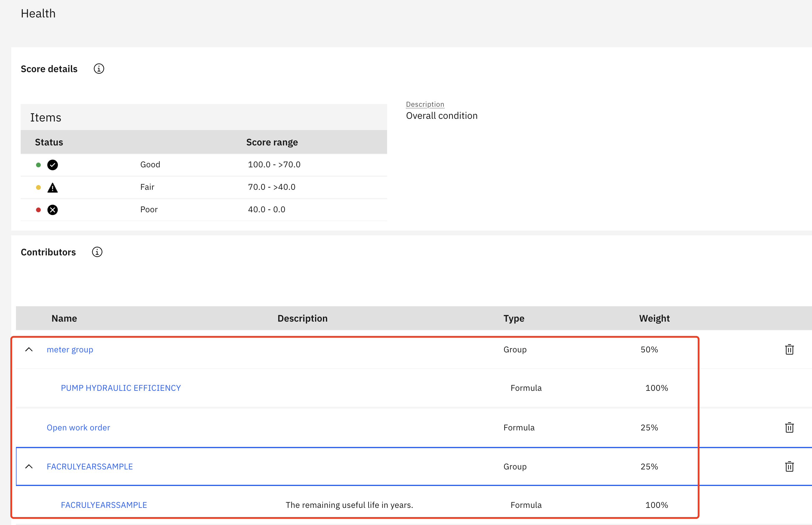Open the Open work order link
This screenshot has width=812, height=525.
coord(78,427)
